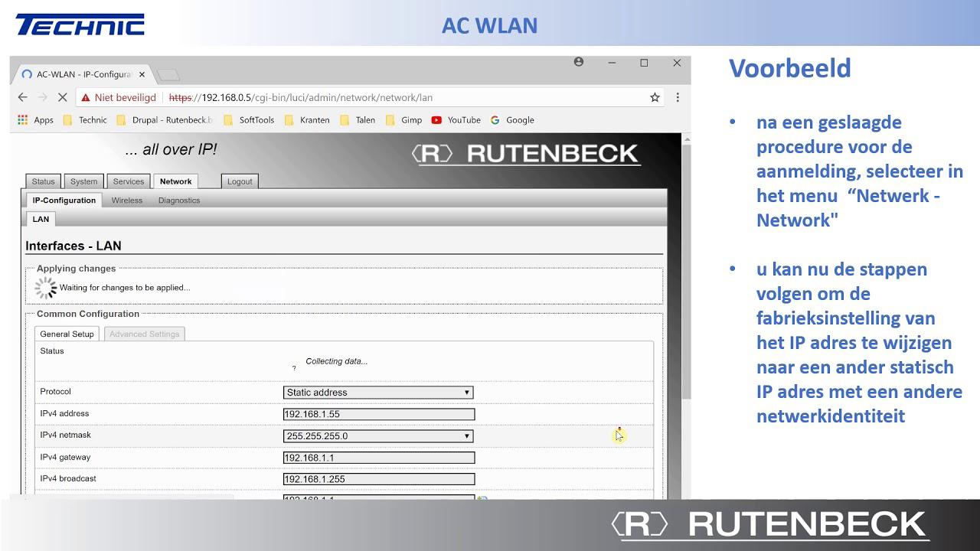The width and height of the screenshot is (980, 551).
Task: Open the Services menu tab
Action: coord(129,181)
